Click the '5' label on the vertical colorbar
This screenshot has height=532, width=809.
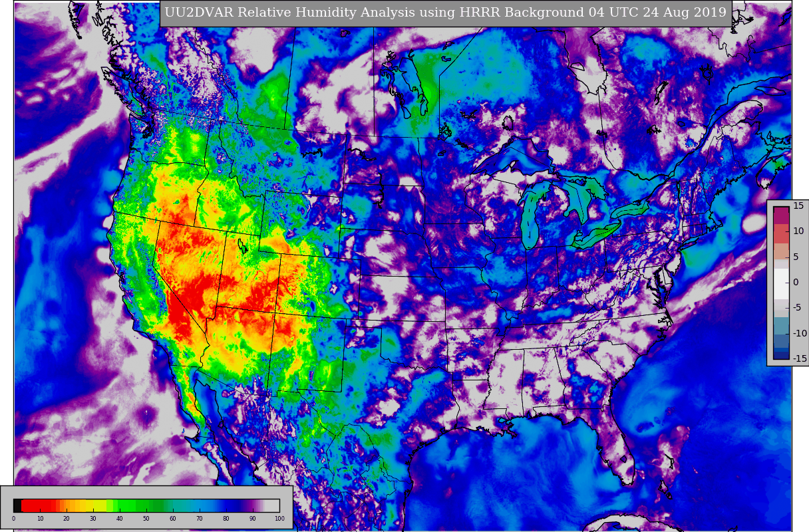pos(796,257)
